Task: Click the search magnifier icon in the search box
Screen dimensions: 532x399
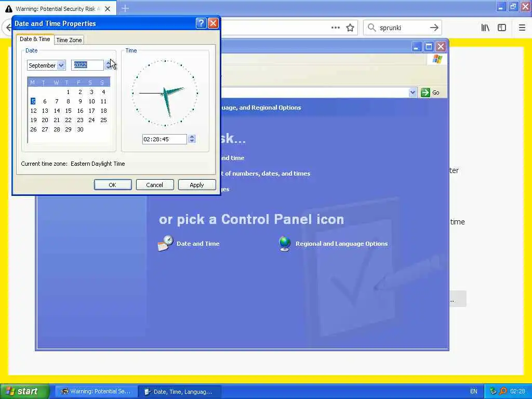Action: [372, 28]
